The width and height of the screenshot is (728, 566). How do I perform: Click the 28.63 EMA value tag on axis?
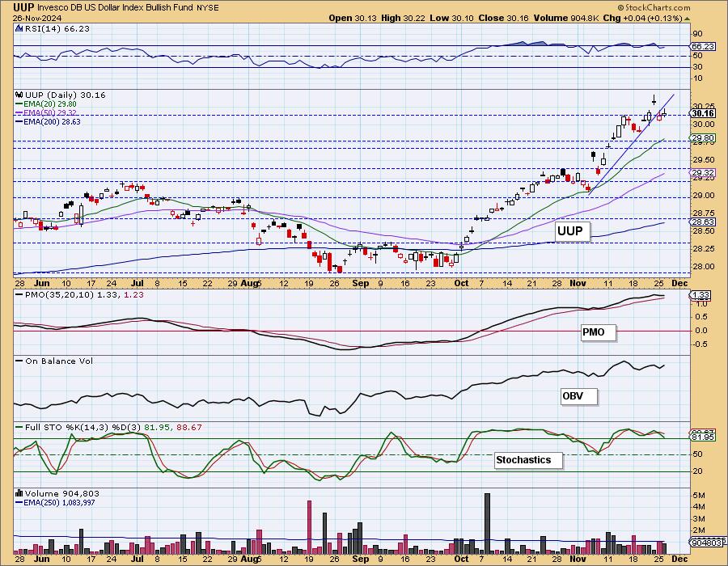tap(703, 222)
